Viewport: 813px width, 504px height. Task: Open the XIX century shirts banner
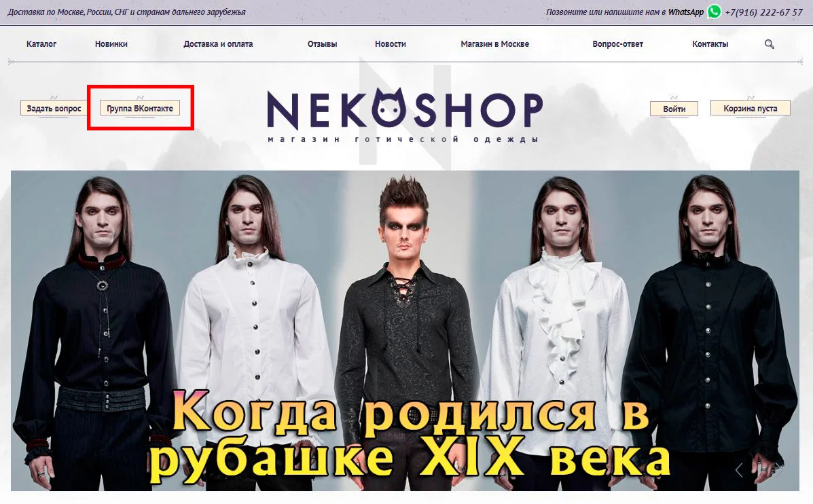tap(405, 331)
